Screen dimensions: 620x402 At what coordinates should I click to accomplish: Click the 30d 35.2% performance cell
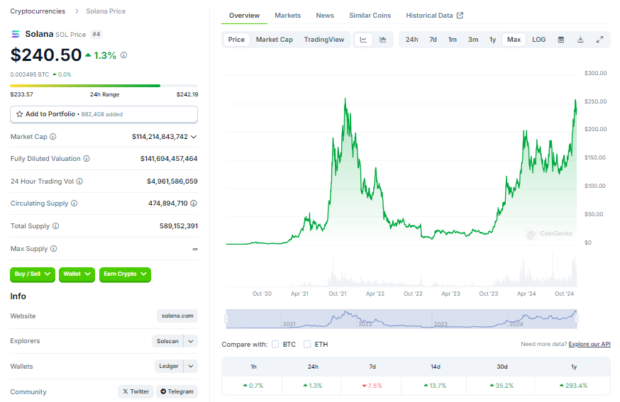coord(502,385)
